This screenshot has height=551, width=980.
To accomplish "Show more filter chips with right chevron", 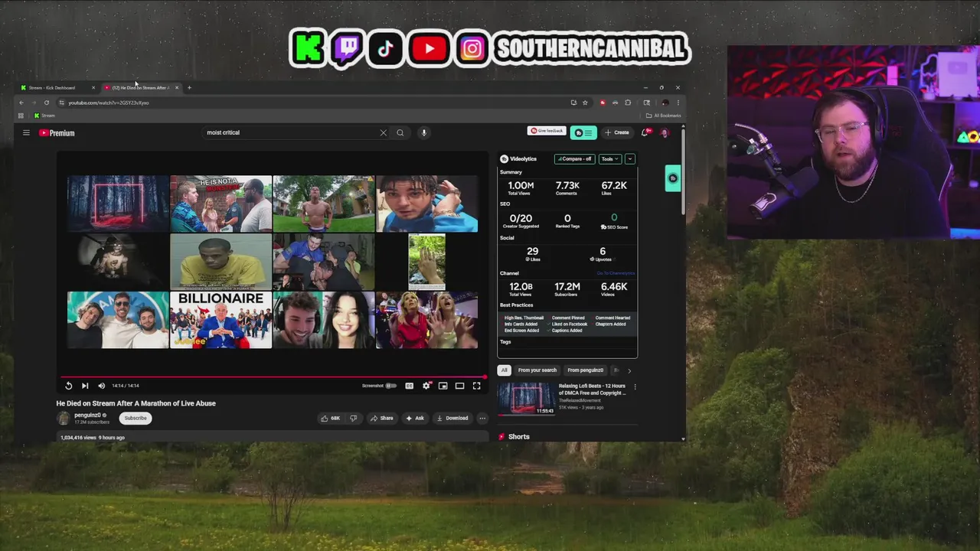I will [x=629, y=370].
